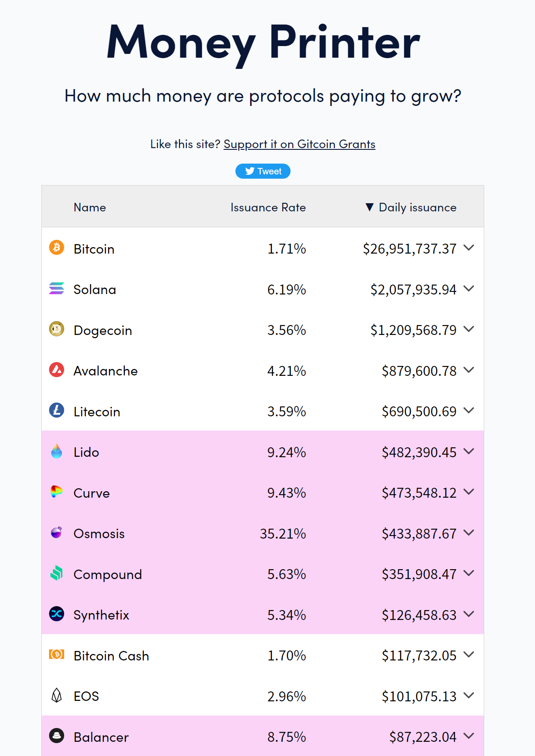Click the Avalanche logo icon

[x=56, y=370]
